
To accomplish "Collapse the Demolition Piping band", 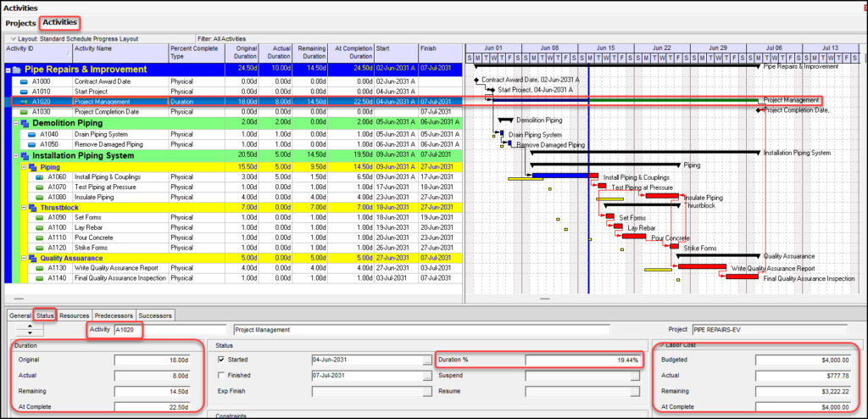I will pyautogui.click(x=16, y=123).
